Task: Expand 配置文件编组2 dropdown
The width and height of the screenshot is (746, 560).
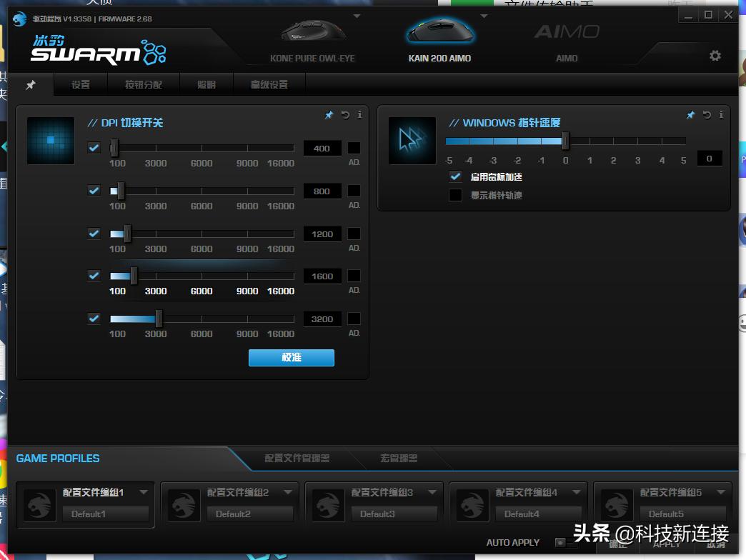Action: (288, 492)
